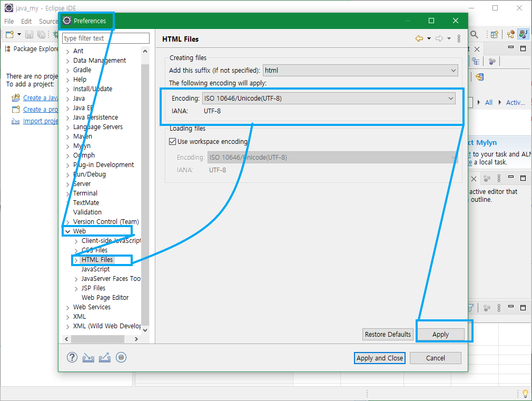Click the Eclipse toolbar search magnifier icon
The image size is (532, 401).
pos(474,34)
